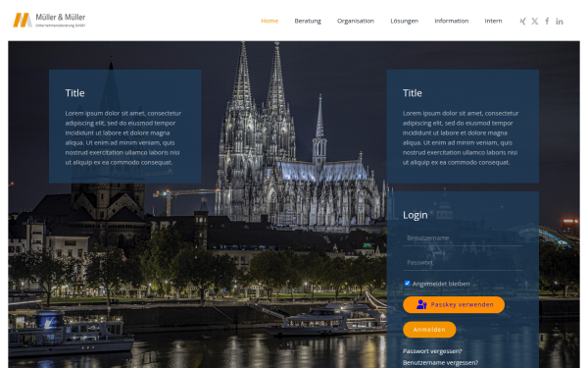
Task: Click the Title heading in right box
Action: coord(413,93)
